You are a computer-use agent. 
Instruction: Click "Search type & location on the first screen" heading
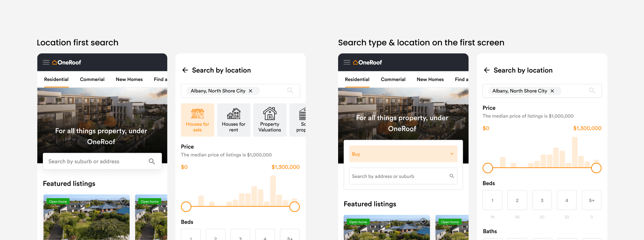click(421, 42)
